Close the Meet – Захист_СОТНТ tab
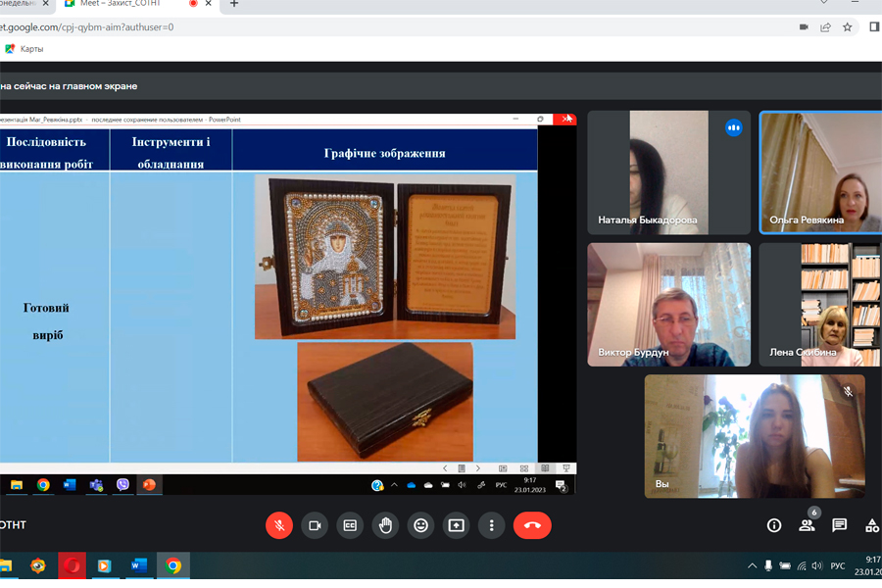Viewport: 882px width, 588px height. [x=209, y=3]
